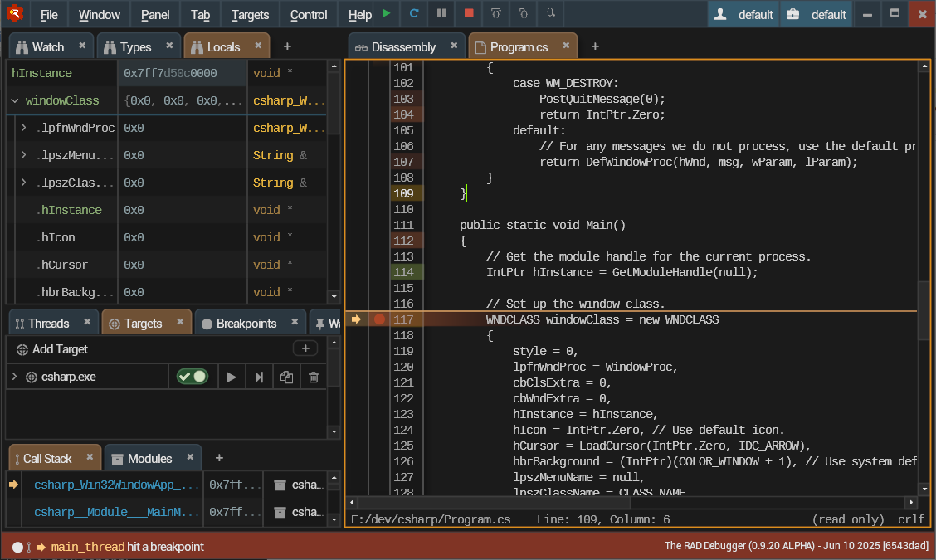Click the default project briefcase button
The height and width of the screenshot is (560, 936).
tap(817, 14)
